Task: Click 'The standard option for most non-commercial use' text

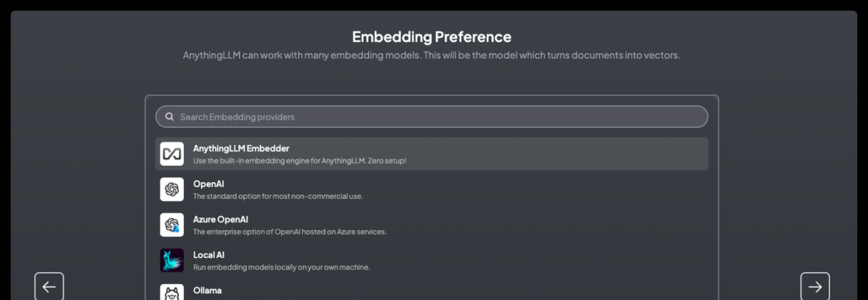Action: click(278, 196)
